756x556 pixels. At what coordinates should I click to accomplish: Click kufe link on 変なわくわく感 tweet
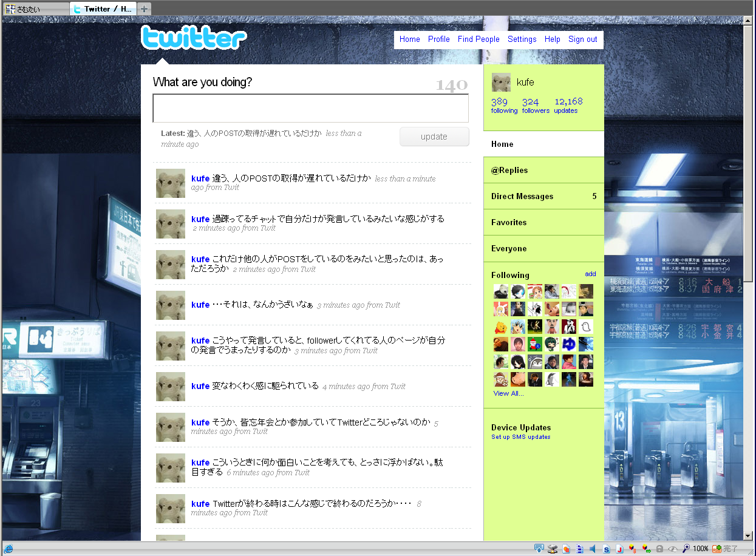pos(200,386)
